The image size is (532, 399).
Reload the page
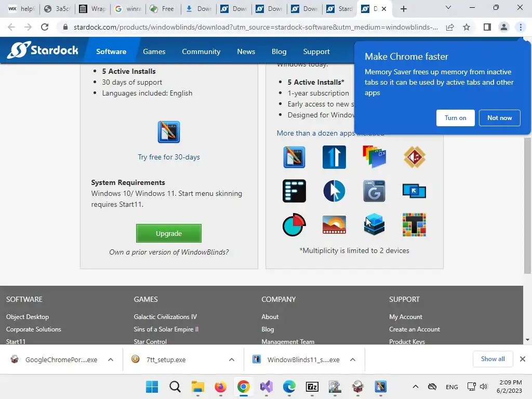tap(45, 27)
